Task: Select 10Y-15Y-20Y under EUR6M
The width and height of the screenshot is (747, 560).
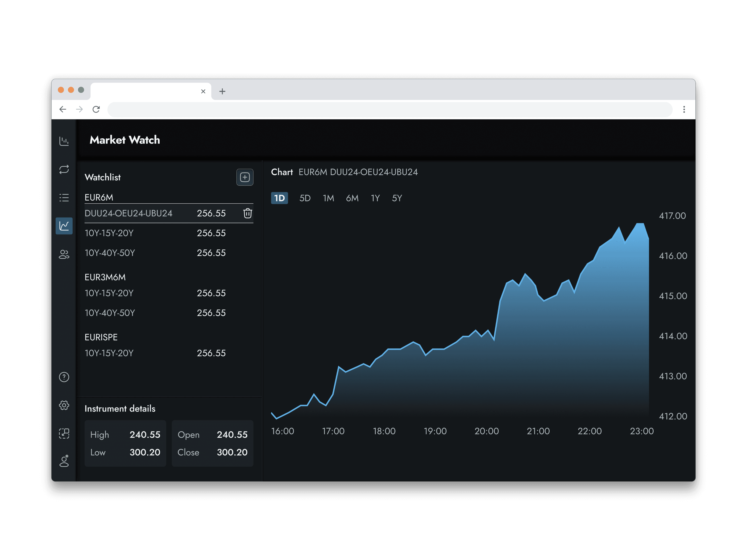Action: coord(169,233)
